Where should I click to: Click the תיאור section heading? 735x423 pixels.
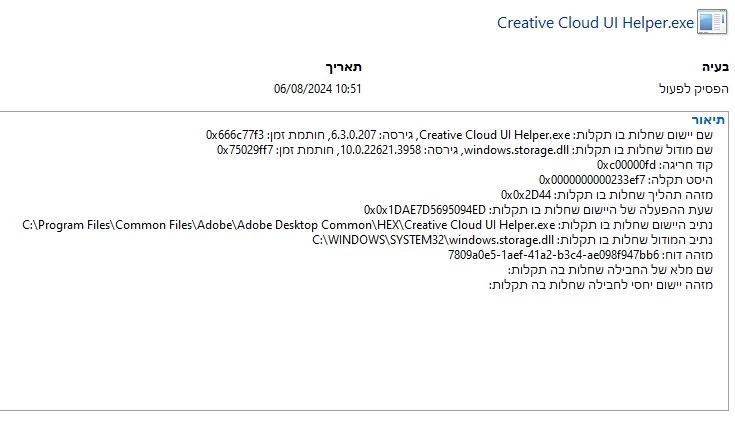(x=708, y=120)
